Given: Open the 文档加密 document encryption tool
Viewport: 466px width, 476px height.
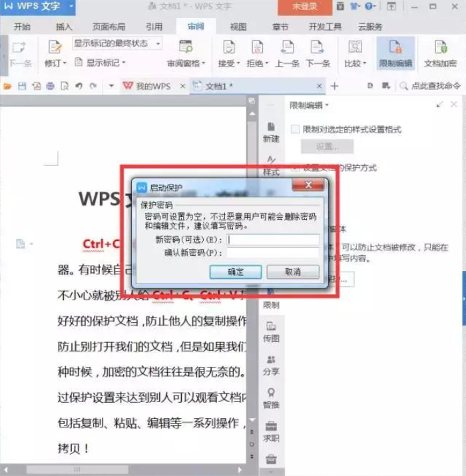Looking at the screenshot, I should pyautogui.click(x=441, y=53).
